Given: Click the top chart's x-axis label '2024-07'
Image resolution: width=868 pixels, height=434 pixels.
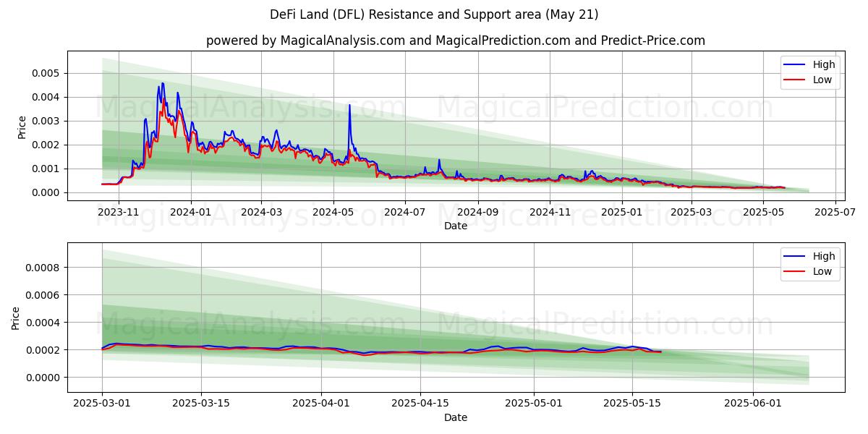Looking at the screenshot, I should coord(405,212).
